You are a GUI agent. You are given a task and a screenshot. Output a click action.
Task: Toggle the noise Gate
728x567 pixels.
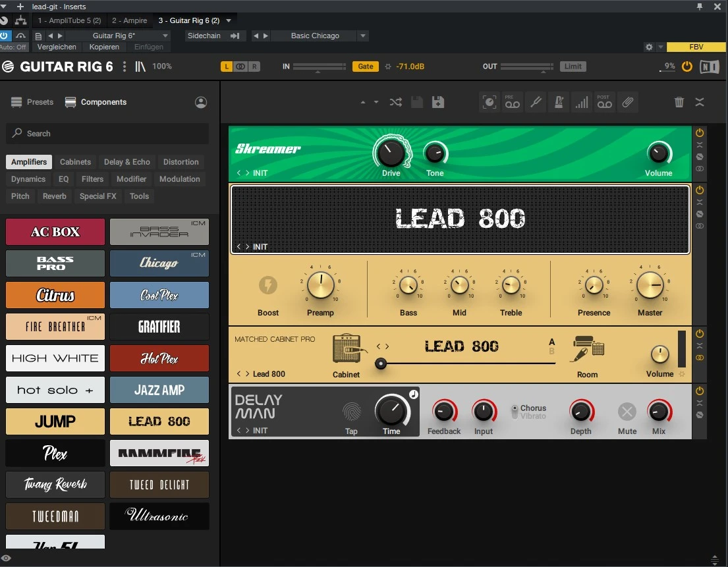366,67
